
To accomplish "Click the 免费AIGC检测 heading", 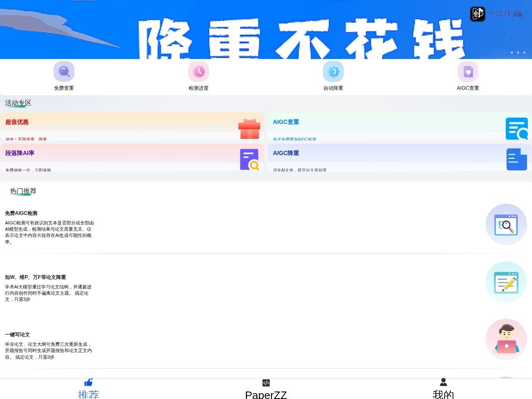I will pyautogui.click(x=21, y=213).
